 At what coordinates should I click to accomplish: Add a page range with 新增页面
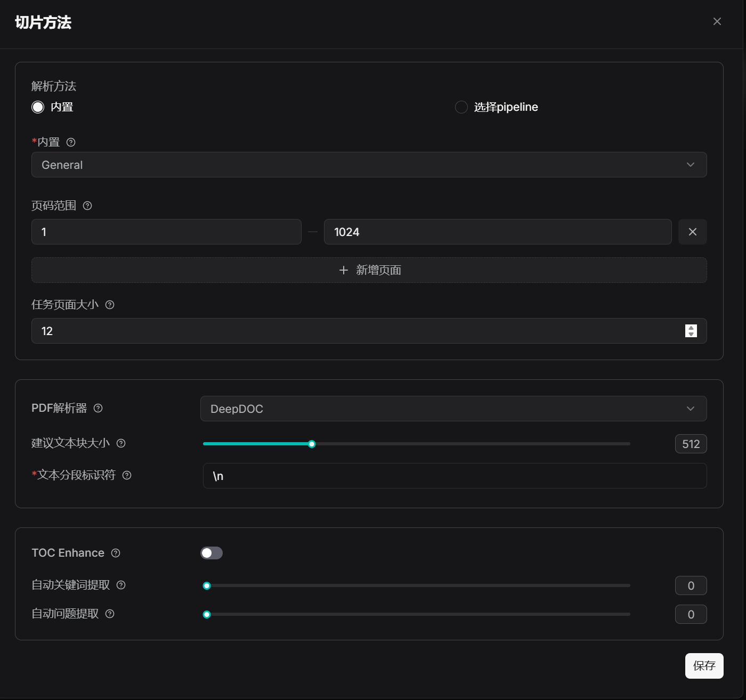[x=369, y=270]
